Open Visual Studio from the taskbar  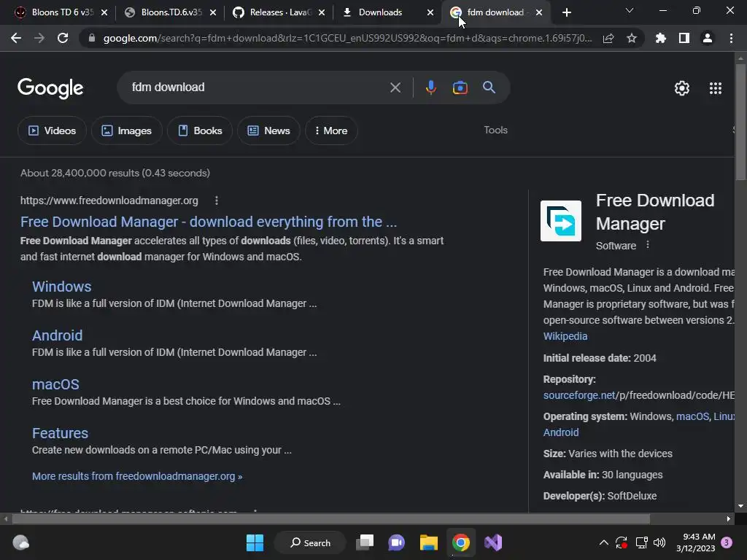coord(493,542)
